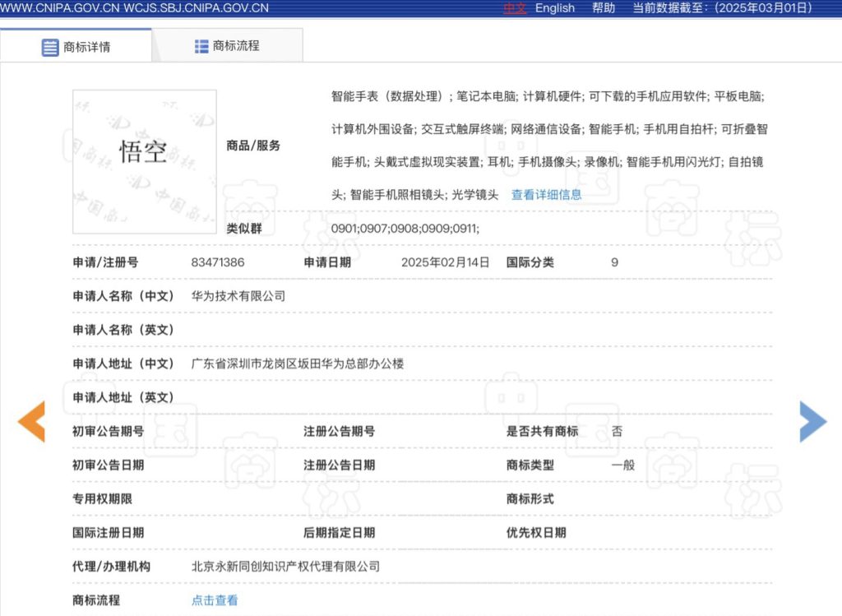The width and height of the screenshot is (842, 616).
Task: Click the 申请人名称（英文） label
Action: 123,330
